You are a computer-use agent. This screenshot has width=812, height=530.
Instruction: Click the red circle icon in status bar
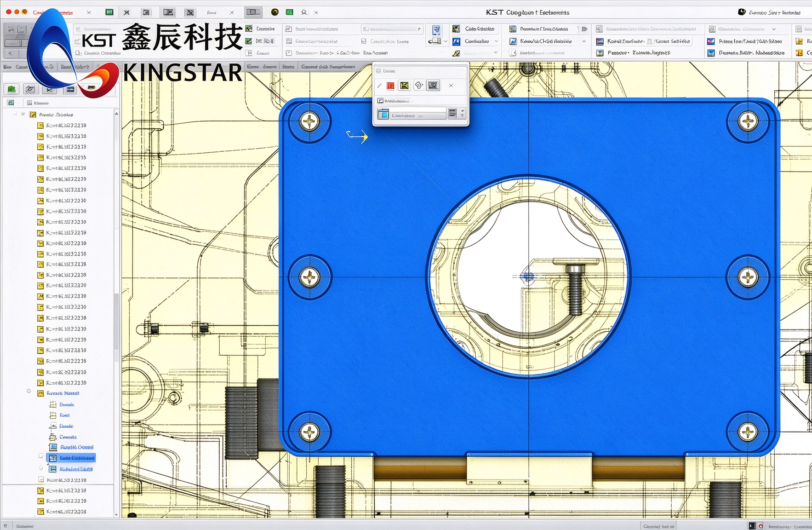pyautogui.click(x=761, y=525)
